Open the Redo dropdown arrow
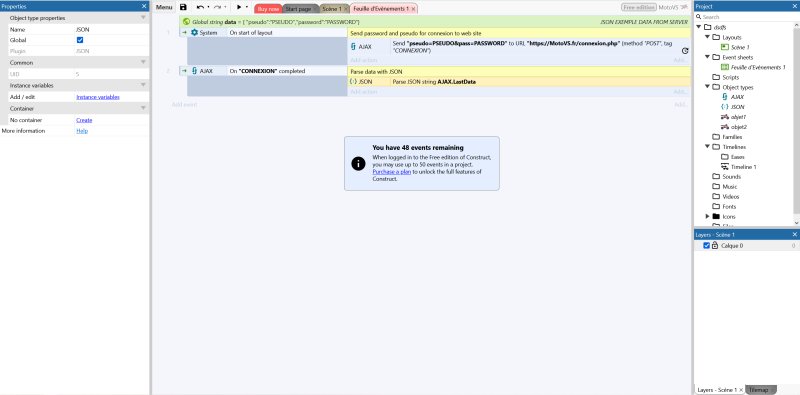Viewport: 800px width, 395px height. (x=225, y=8)
